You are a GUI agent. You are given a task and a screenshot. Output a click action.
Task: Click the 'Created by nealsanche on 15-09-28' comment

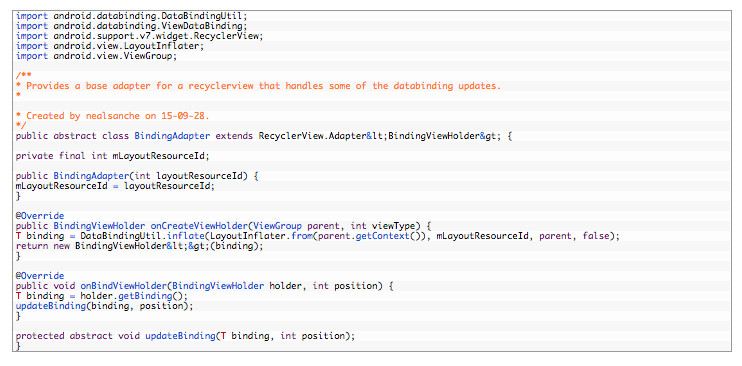pyautogui.click(x=113, y=116)
